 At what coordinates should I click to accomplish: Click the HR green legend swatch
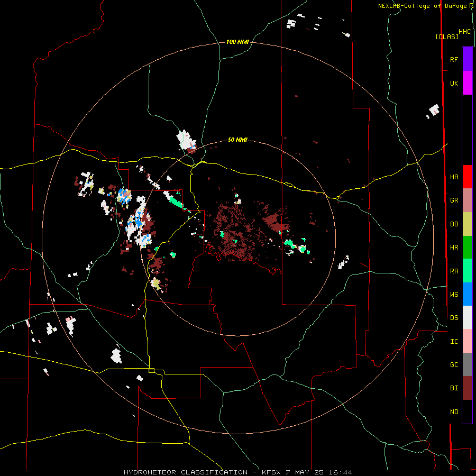coord(467,248)
